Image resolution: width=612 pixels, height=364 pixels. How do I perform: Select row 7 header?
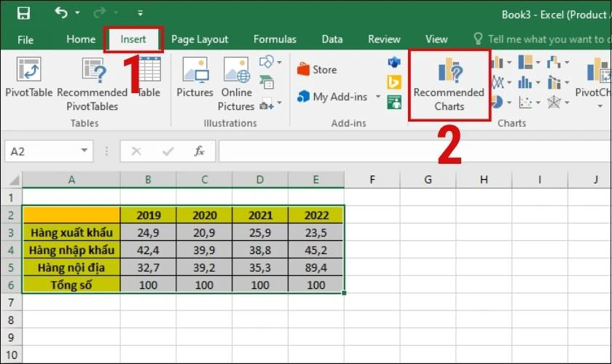click(x=11, y=302)
